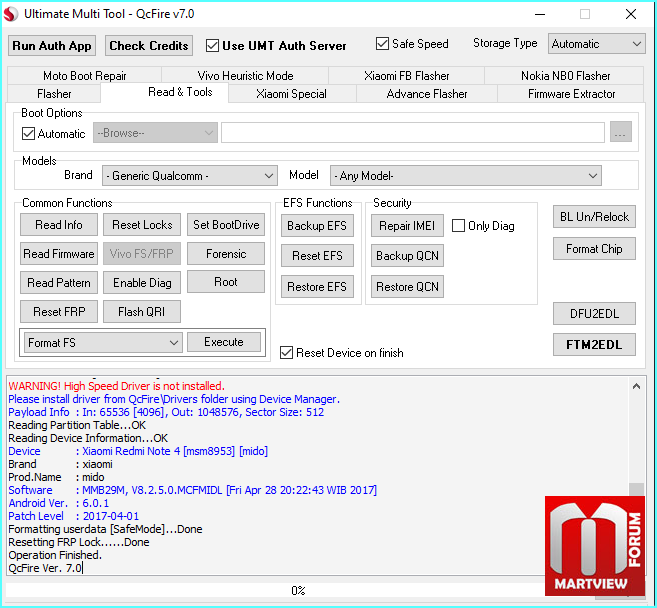Click the Backup QCN button
Viewport: 657px width, 608px height.
(x=407, y=256)
